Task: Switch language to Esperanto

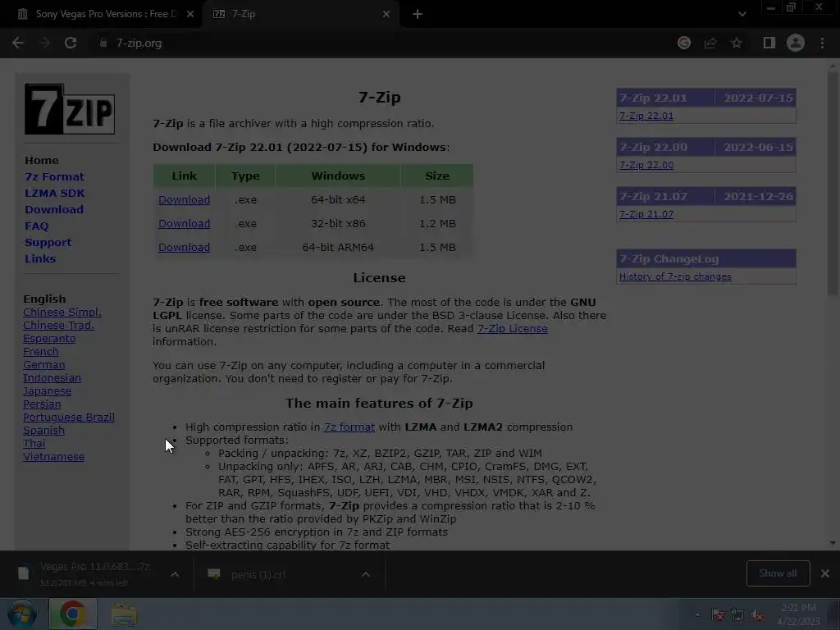Action: pos(49,339)
